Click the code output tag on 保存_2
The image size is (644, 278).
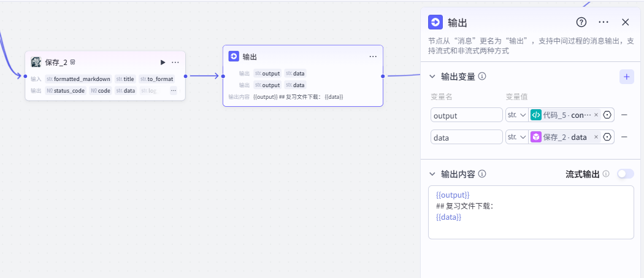coord(101,90)
